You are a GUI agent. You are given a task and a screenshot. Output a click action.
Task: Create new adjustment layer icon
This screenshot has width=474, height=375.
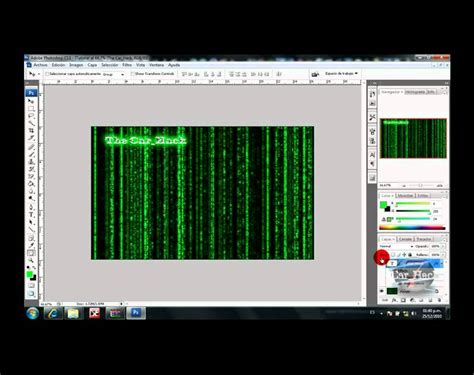(x=412, y=300)
